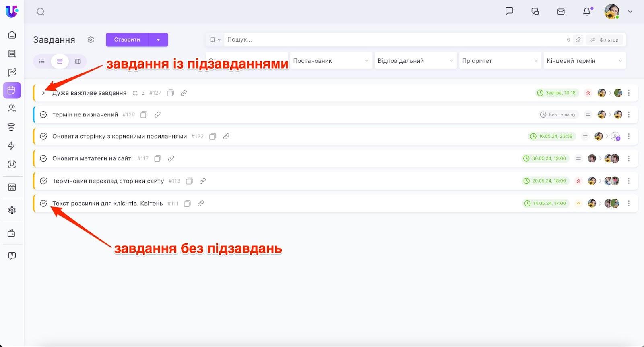Open the marketplace store icon in sidebar
This screenshot has width=644, height=347.
point(12,187)
